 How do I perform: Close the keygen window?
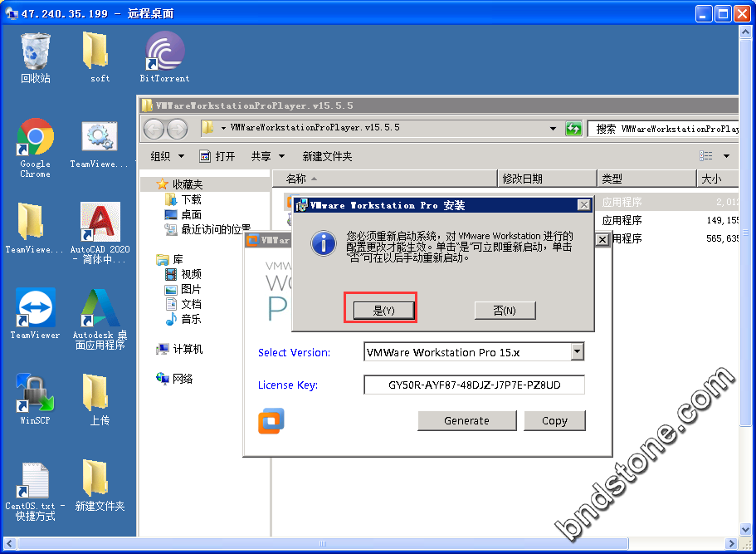(602, 239)
